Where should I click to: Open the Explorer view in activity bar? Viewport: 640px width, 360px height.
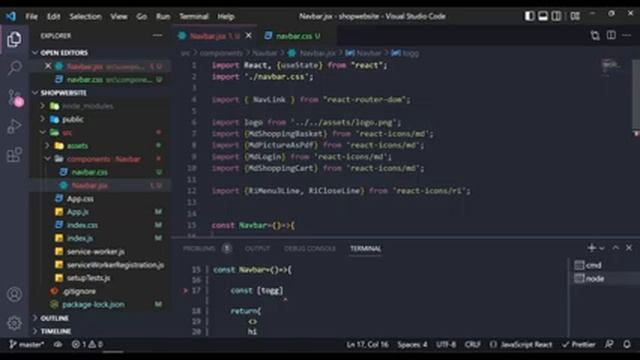pyautogui.click(x=14, y=40)
